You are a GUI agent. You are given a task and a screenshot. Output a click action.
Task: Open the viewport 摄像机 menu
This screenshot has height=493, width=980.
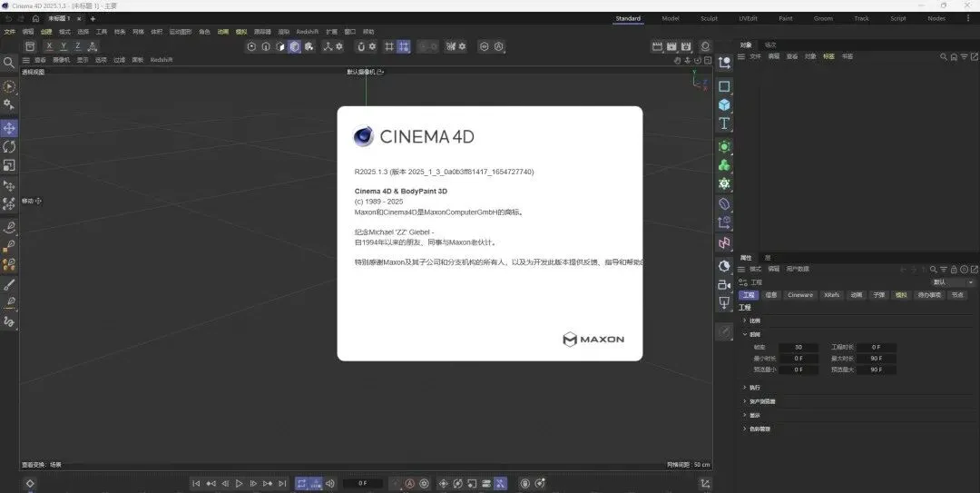[x=62, y=60]
